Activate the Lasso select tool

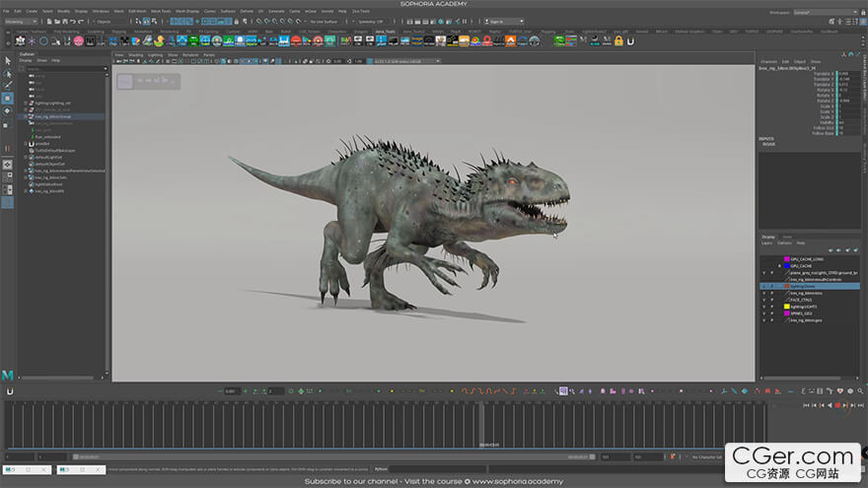pos(7,73)
